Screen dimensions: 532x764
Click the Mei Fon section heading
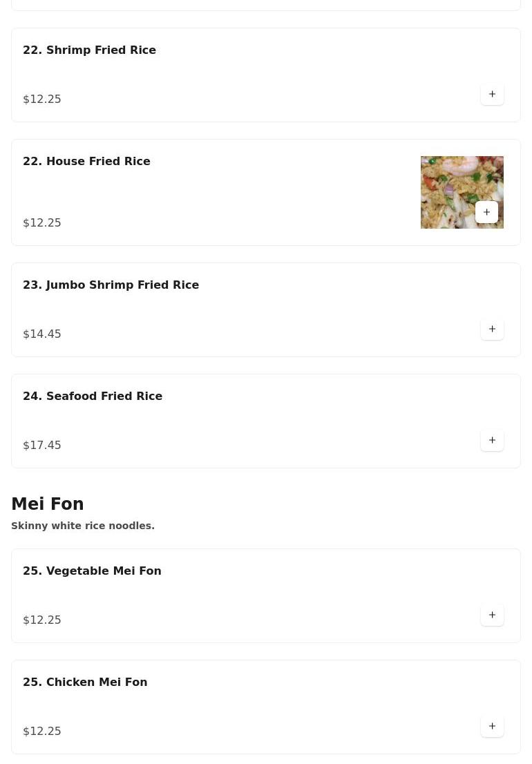pyautogui.click(x=48, y=504)
